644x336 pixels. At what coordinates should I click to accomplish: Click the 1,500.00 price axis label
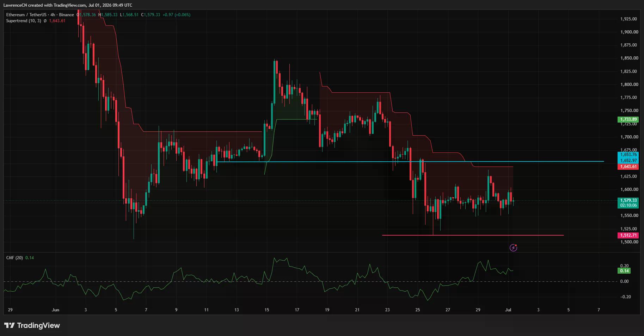tap(629, 242)
